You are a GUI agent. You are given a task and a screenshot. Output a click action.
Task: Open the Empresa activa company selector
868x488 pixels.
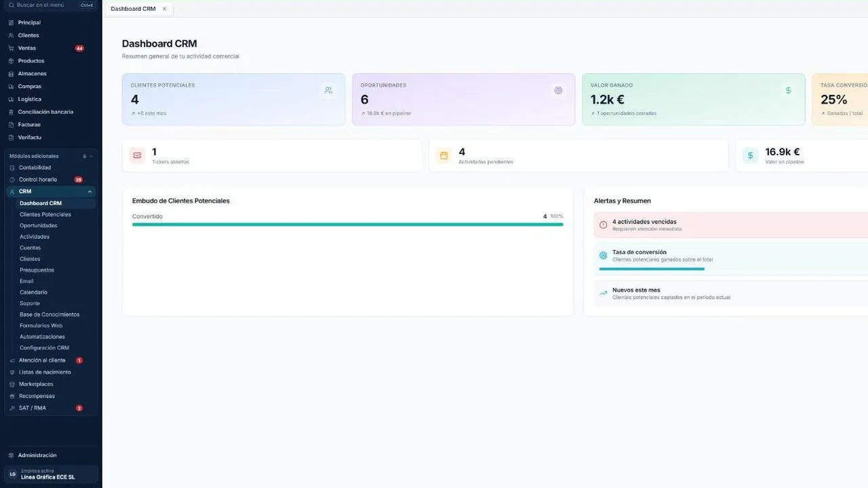click(52, 474)
